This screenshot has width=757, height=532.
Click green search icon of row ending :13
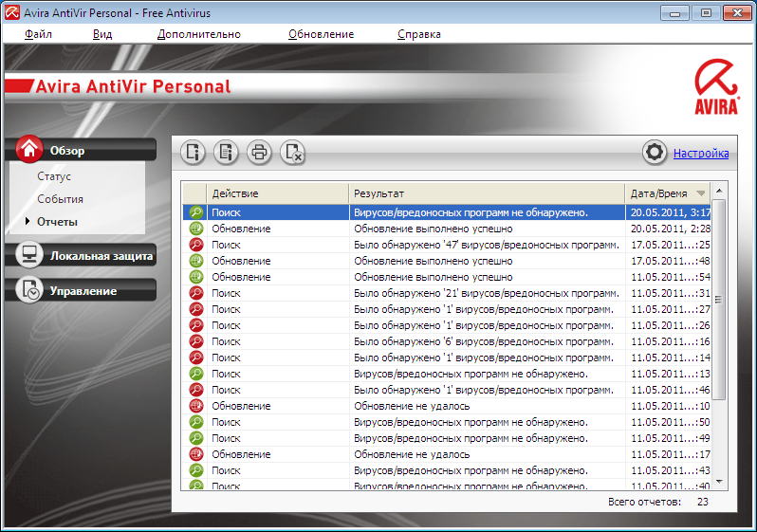(196, 374)
